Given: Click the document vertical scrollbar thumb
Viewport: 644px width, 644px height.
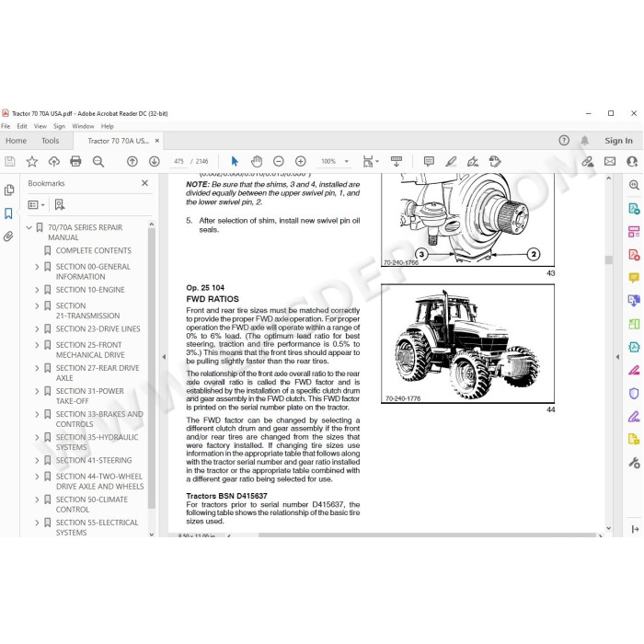Looking at the screenshot, I should coord(609,260).
